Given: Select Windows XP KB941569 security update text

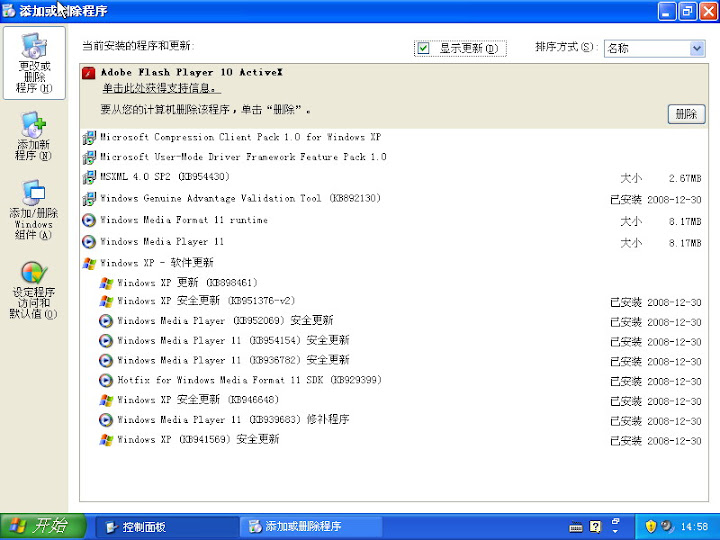Looking at the screenshot, I should point(198,439).
